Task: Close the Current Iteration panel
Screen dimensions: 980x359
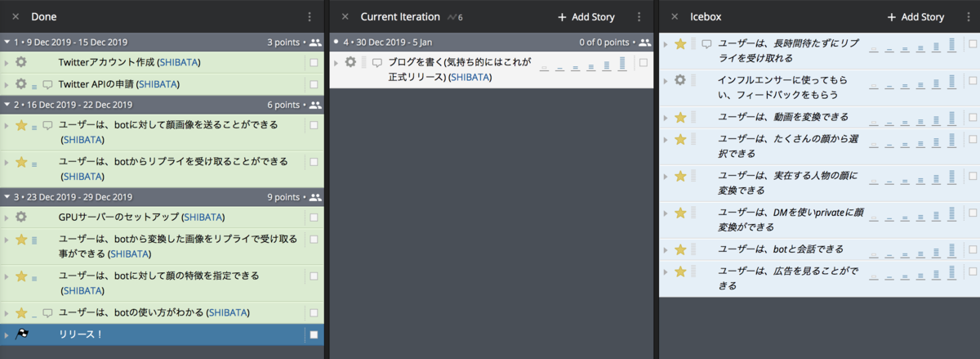Action: click(345, 16)
